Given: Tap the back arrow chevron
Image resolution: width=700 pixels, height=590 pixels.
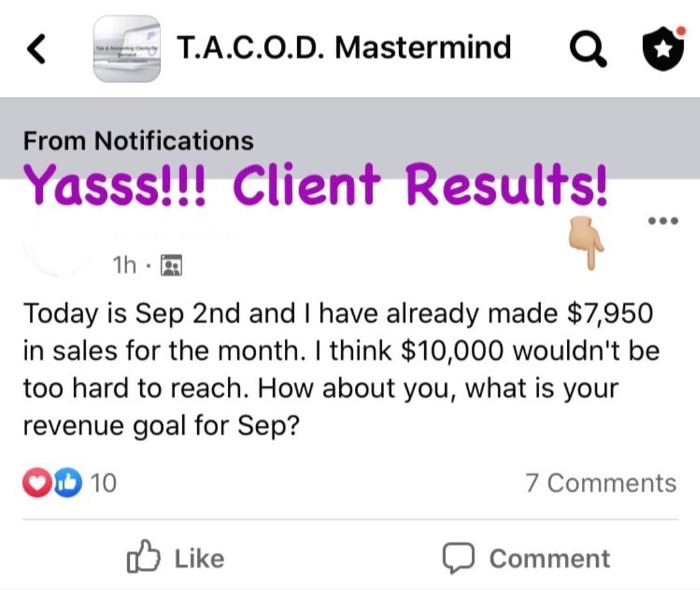Looking at the screenshot, I should tap(36, 49).
